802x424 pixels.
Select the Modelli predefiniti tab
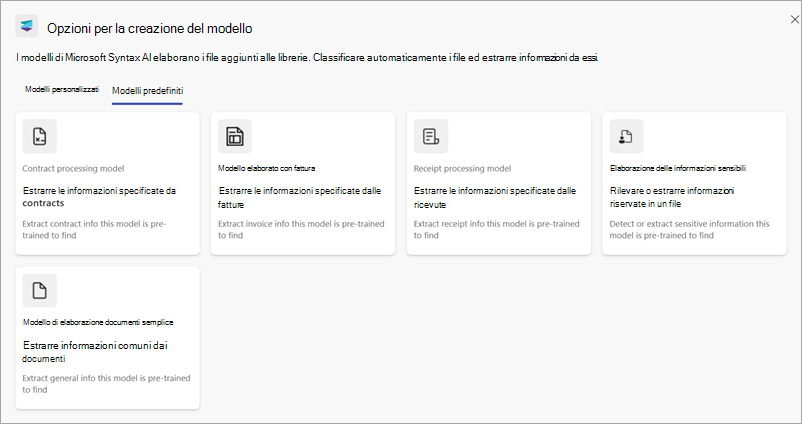[147, 91]
